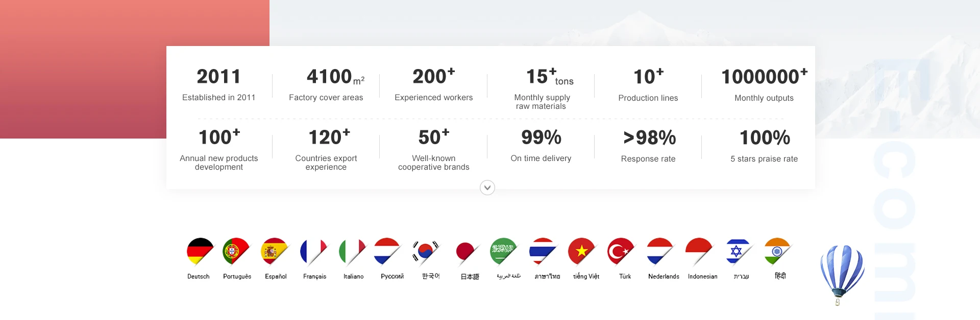The height and width of the screenshot is (320, 980).
Task: Open the Русский language link
Action: [x=392, y=277]
